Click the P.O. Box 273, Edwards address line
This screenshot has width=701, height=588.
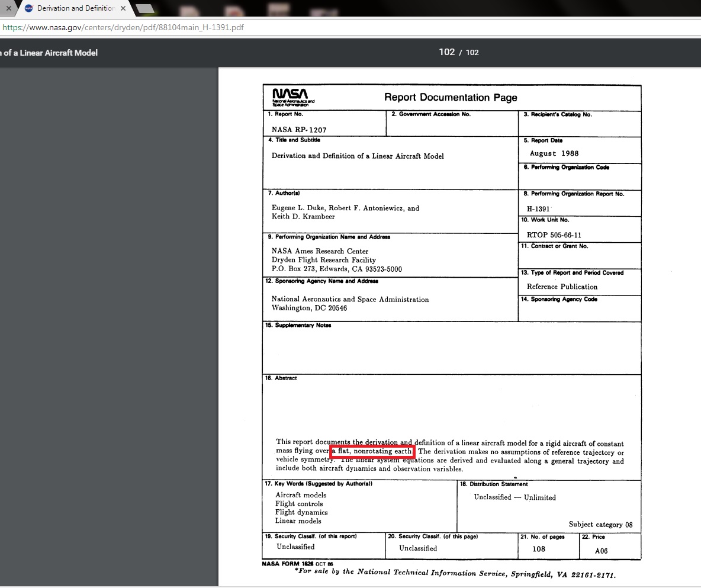pos(337,269)
